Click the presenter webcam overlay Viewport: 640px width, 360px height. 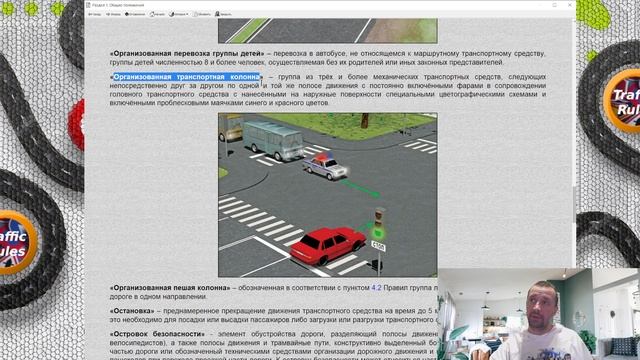coord(539,314)
